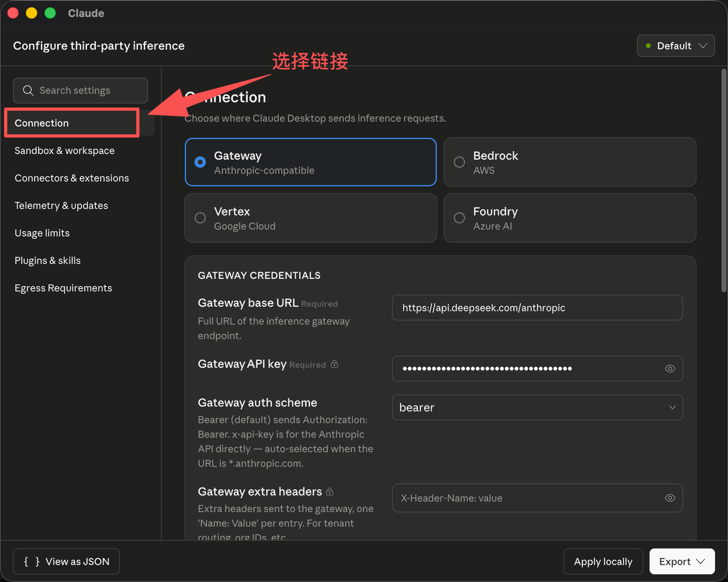The width and height of the screenshot is (728, 582).
Task: Expand the Gateway auth scheme bearer dropdown
Action: tap(537, 408)
